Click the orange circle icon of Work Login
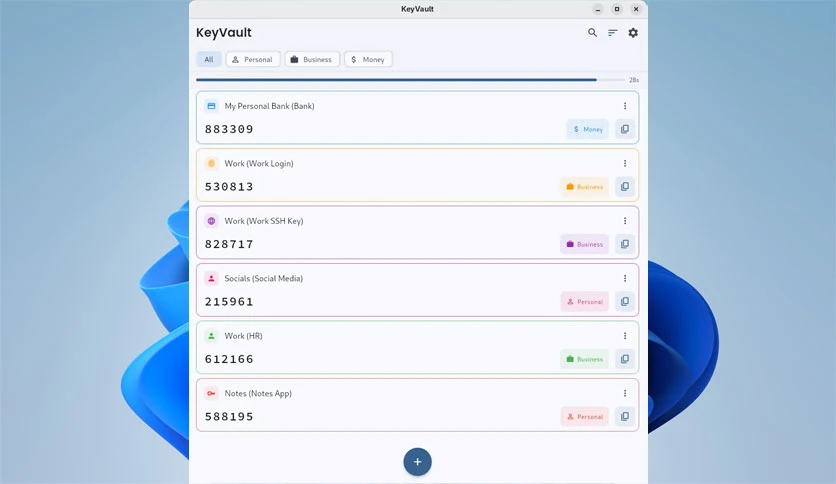 point(211,164)
